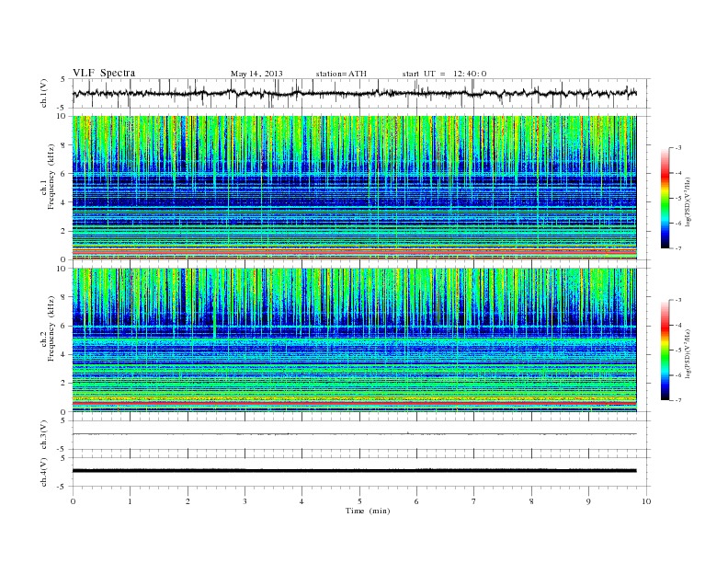Click time axis tick label "10"
The width and height of the screenshot is (728, 563).
pyautogui.click(x=646, y=501)
